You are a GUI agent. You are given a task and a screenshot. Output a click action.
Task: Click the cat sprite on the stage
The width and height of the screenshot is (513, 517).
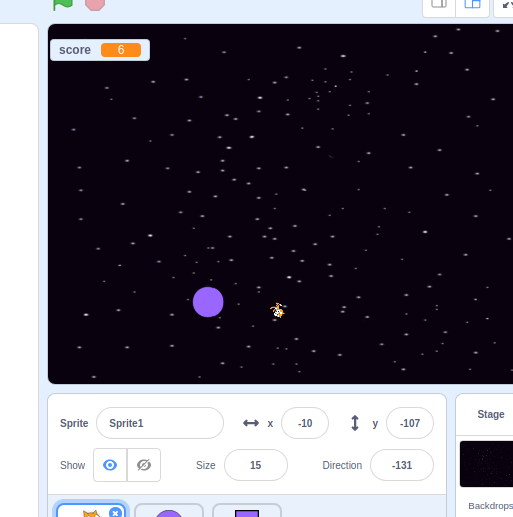pos(277,310)
